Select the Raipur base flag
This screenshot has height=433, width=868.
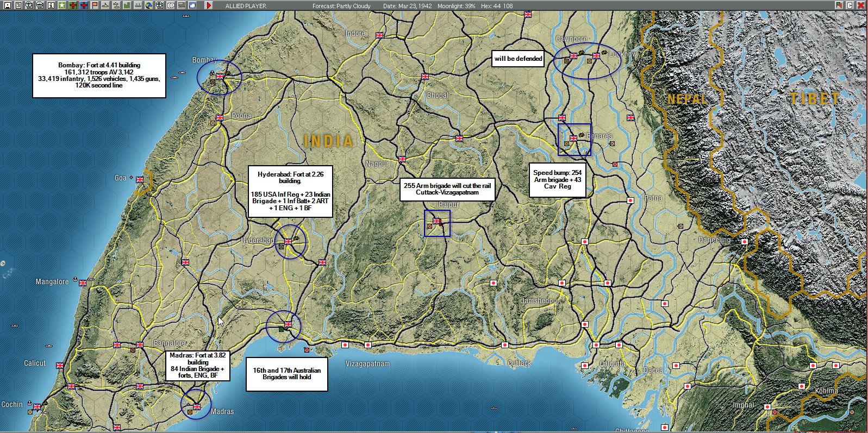pyautogui.click(x=436, y=221)
